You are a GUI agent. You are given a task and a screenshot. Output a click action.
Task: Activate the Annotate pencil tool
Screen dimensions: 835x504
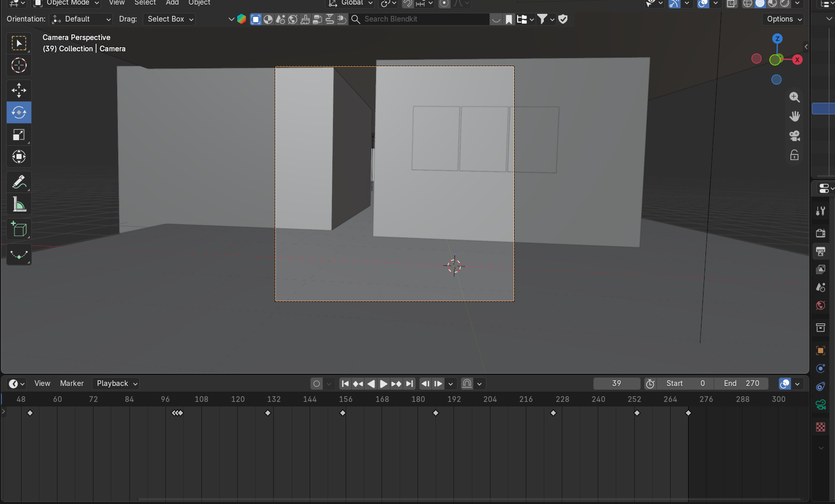point(19,182)
